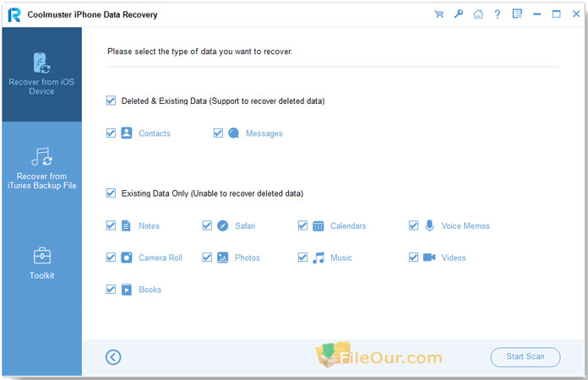
Task: Toggle the Music checkbox
Action: (x=302, y=258)
